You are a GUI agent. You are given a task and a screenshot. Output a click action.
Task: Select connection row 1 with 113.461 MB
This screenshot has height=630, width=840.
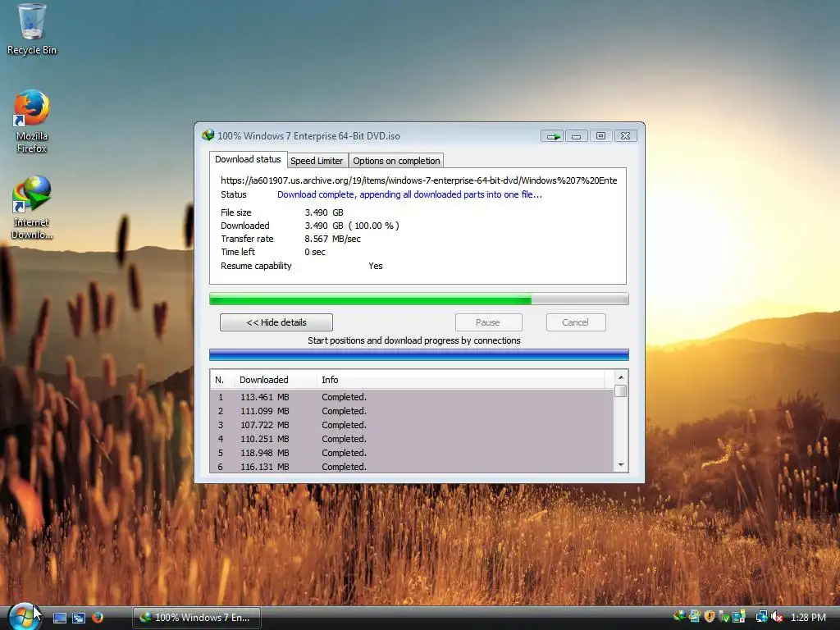412,397
